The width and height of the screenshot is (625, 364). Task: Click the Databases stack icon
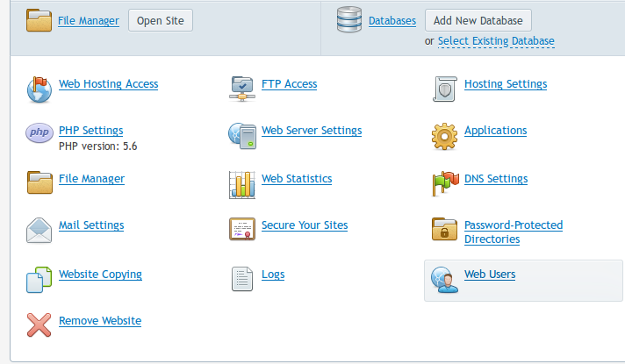pyautogui.click(x=350, y=20)
